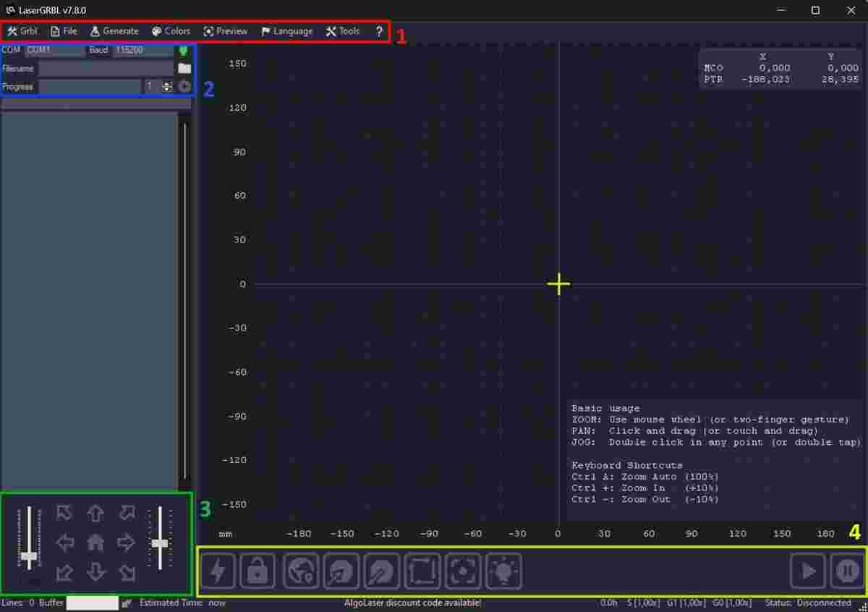Click the Home jog button icon
868x612 pixels.
click(x=96, y=543)
